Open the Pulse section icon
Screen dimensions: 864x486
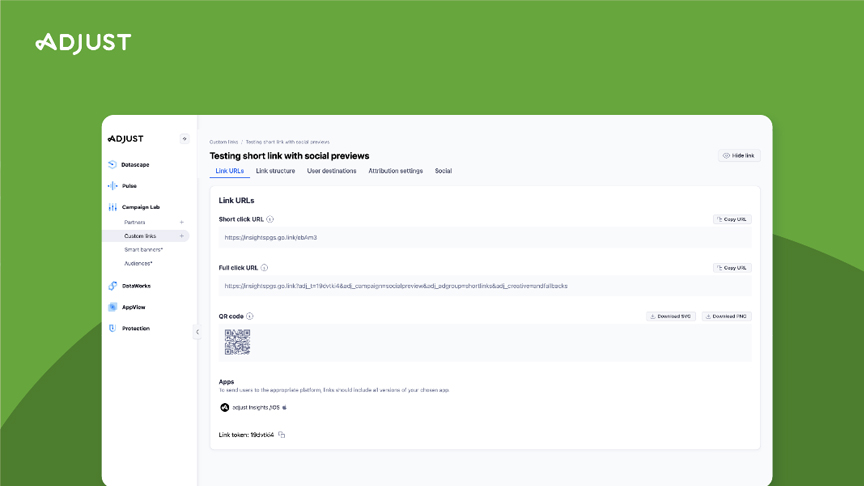pyautogui.click(x=112, y=186)
